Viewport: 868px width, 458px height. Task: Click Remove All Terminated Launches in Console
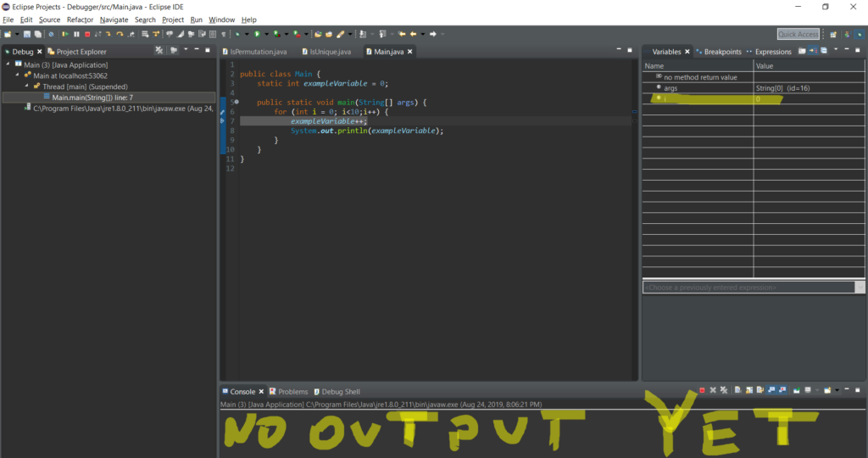(726, 391)
